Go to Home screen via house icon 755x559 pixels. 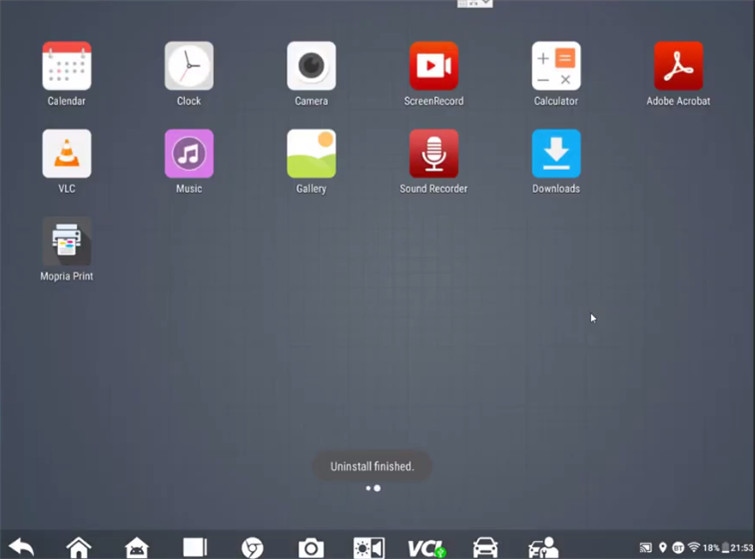click(x=79, y=547)
